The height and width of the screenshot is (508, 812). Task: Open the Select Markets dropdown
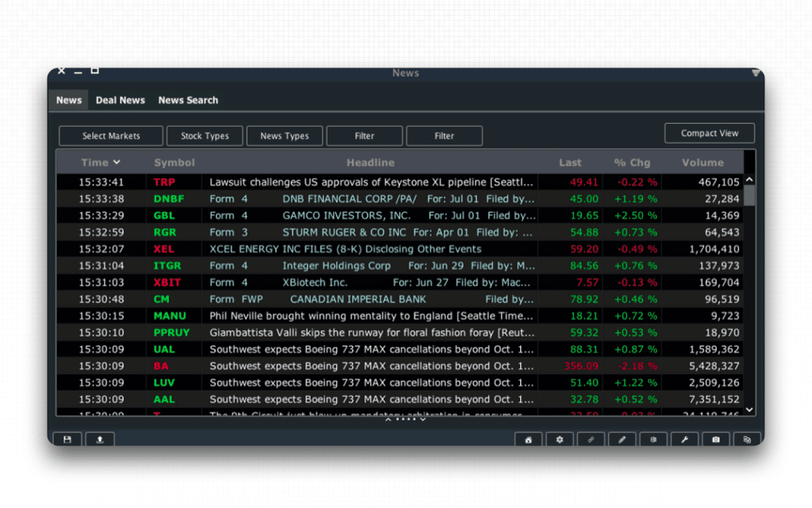click(x=111, y=136)
